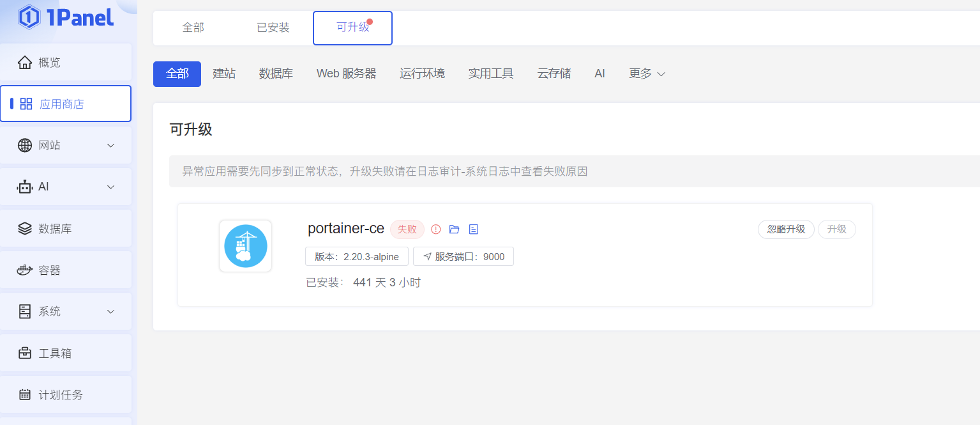The width and height of the screenshot is (980, 425).
Task: Open 工具箱 via its toolbox icon
Action: pos(25,353)
